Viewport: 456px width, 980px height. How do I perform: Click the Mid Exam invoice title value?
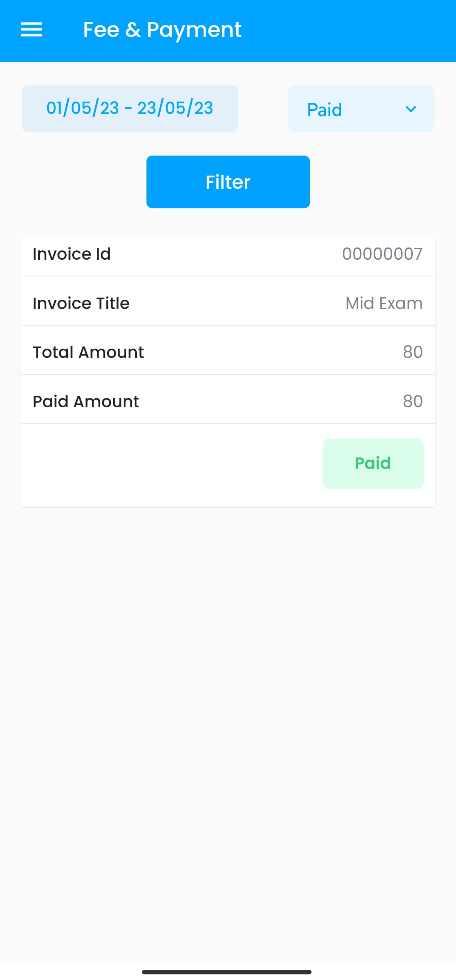click(x=384, y=304)
